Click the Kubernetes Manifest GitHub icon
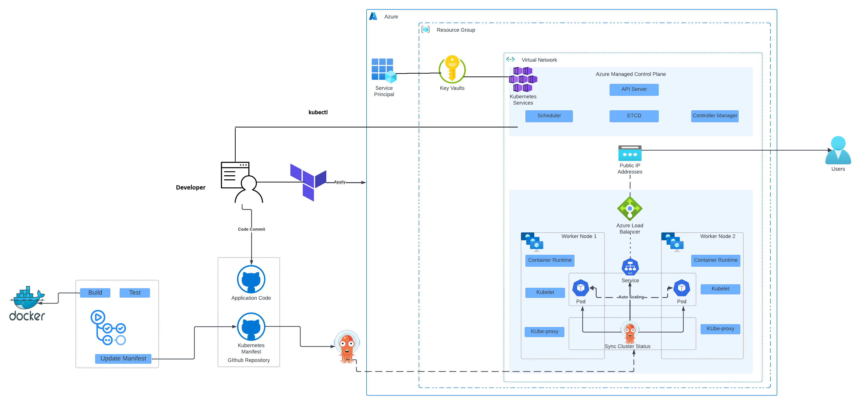 [251, 327]
